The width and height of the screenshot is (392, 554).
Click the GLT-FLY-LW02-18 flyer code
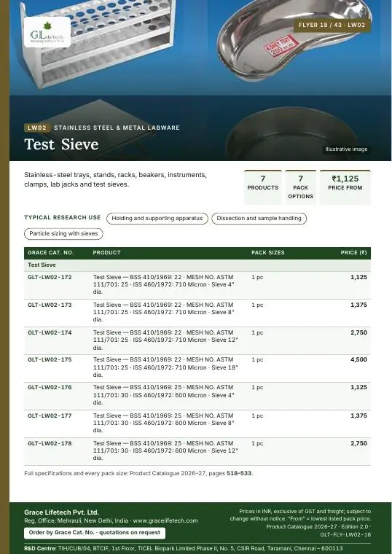[x=345, y=535]
